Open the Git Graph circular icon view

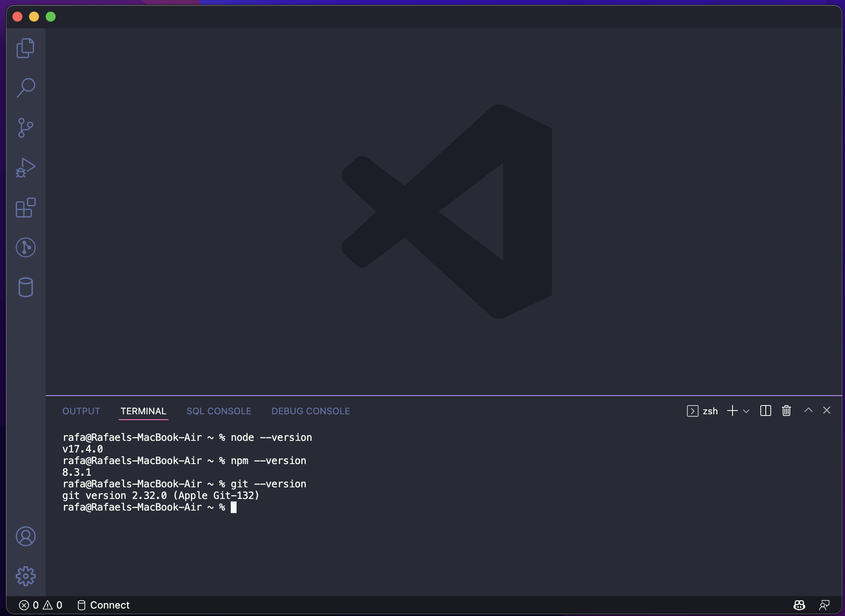(x=25, y=247)
